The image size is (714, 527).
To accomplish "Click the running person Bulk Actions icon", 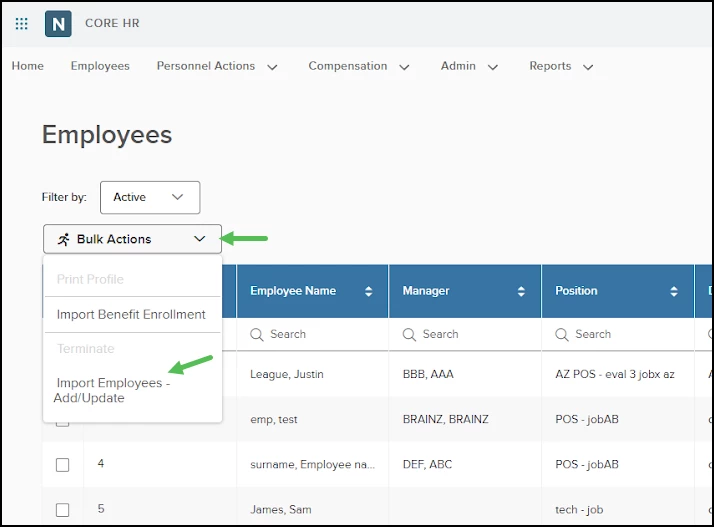I will pos(64,239).
